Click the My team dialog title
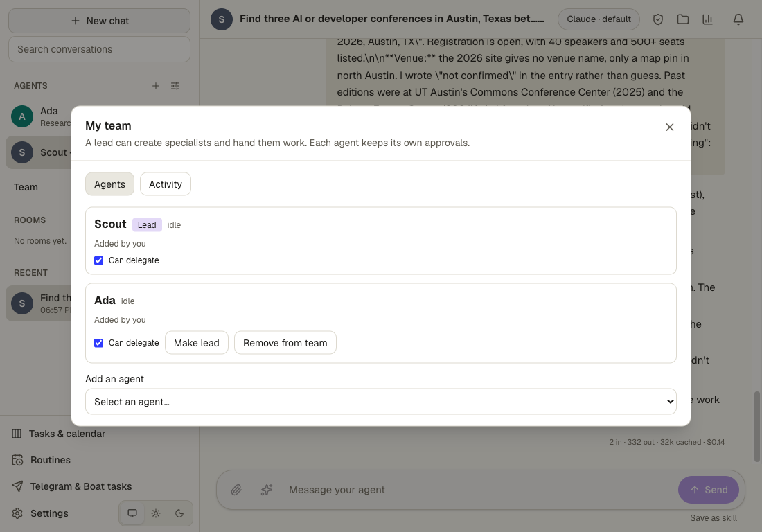The image size is (762, 532). click(x=108, y=126)
